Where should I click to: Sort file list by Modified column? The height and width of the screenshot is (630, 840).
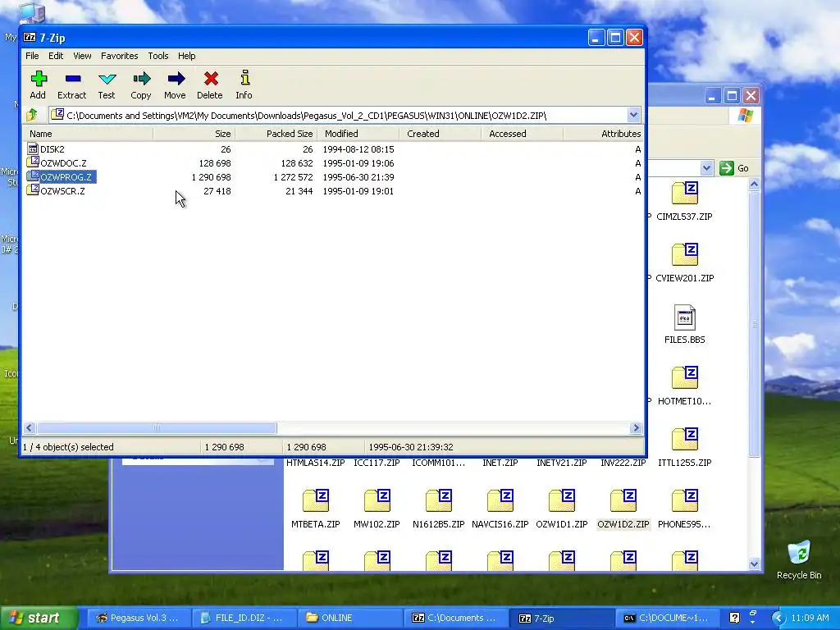pos(358,134)
